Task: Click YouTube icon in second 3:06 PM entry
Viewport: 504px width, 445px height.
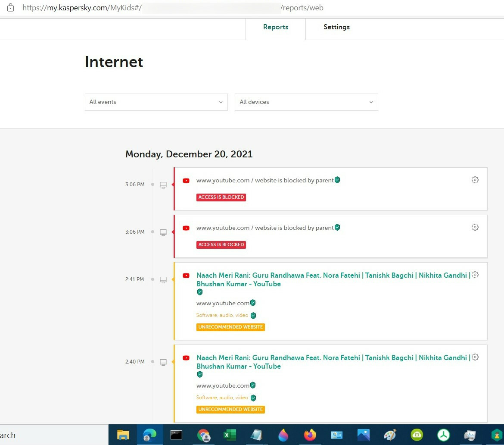Action: click(x=186, y=228)
